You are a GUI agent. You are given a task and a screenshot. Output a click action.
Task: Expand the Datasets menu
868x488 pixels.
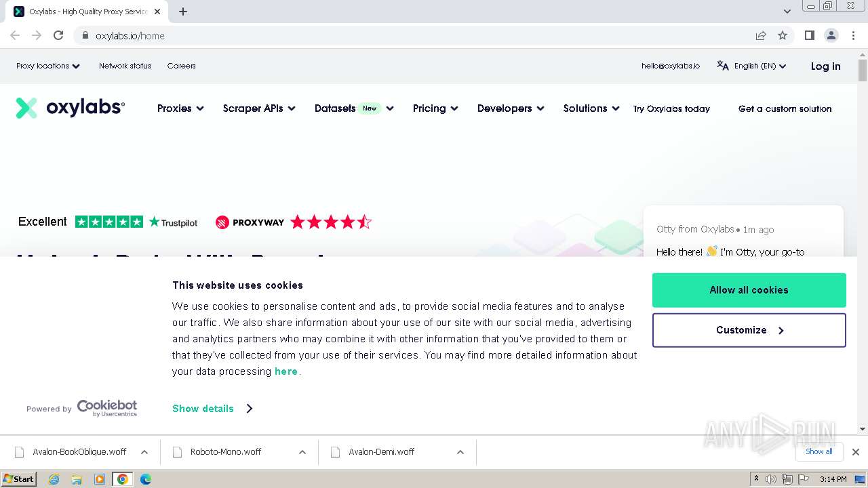tap(354, 108)
